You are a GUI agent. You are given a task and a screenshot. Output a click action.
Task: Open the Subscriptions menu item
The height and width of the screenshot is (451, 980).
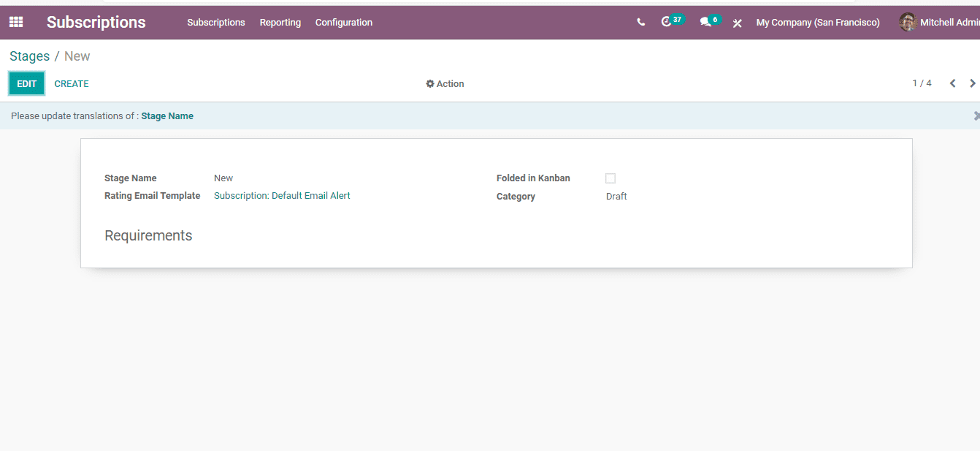click(x=216, y=23)
